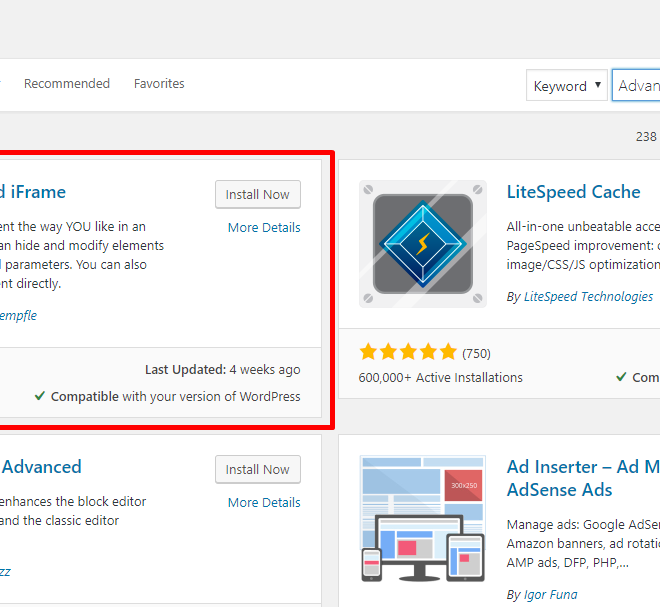Open the Ad Inserter title link
This screenshot has width=660, height=607.
583,478
